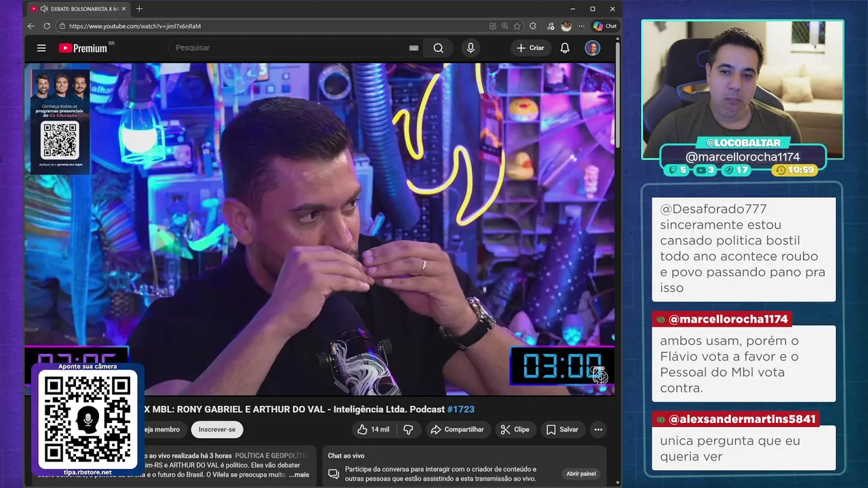Click the Inscrever-se subscribe button
868x488 pixels.
217,430
